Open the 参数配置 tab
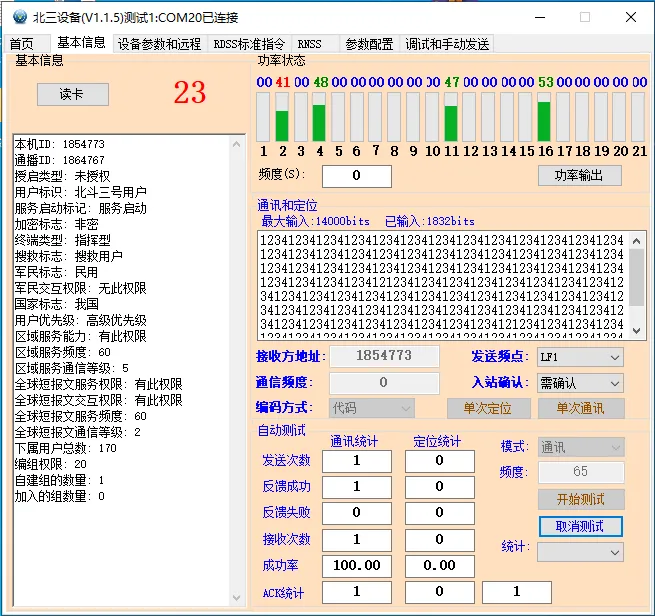This screenshot has width=655, height=616. tap(369, 44)
